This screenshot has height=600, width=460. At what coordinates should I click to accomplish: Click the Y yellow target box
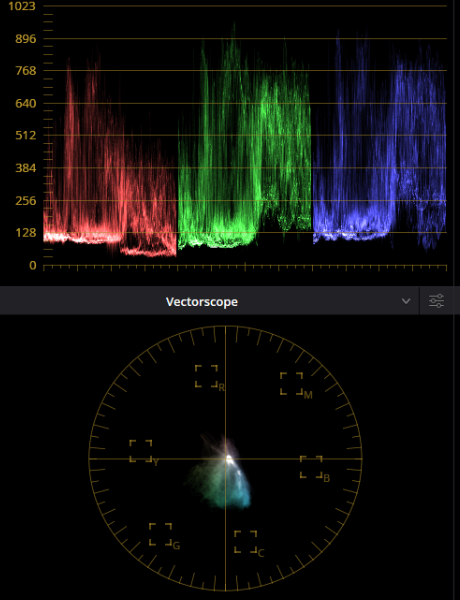coord(140,451)
